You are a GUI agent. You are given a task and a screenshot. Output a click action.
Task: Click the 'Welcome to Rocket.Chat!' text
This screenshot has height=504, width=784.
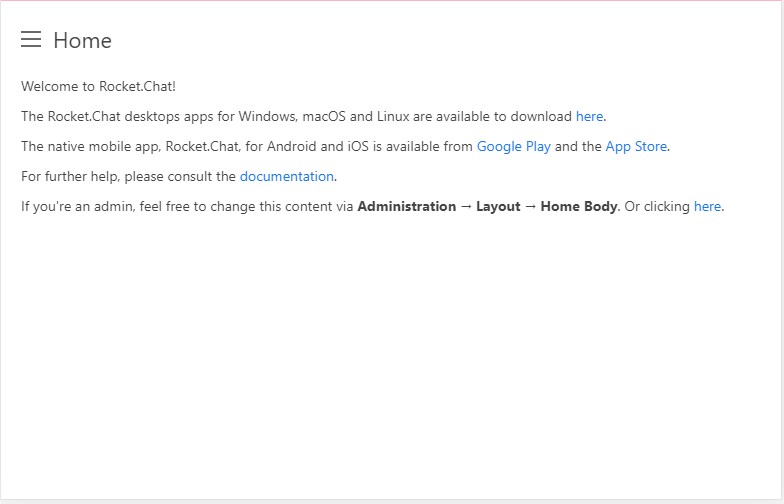click(98, 86)
